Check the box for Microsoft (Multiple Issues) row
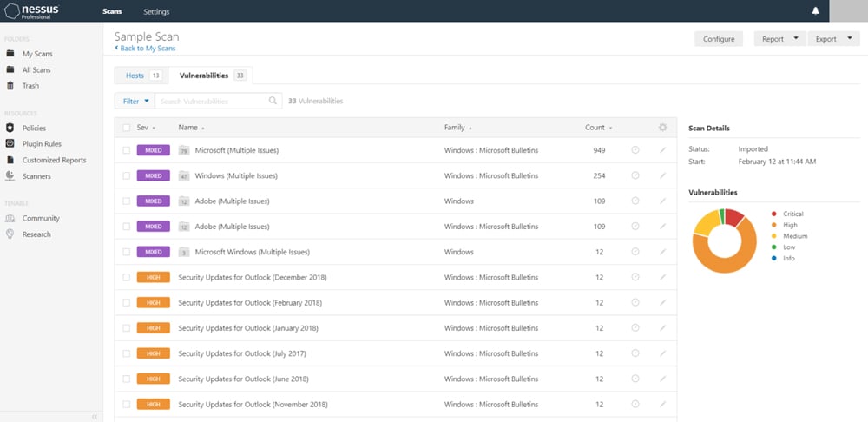Viewport: 868px width, 422px height. point(126,150)
